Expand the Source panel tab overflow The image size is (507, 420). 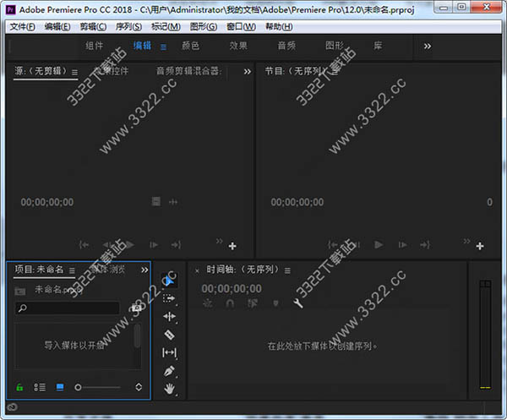click(x=248, y=72)
